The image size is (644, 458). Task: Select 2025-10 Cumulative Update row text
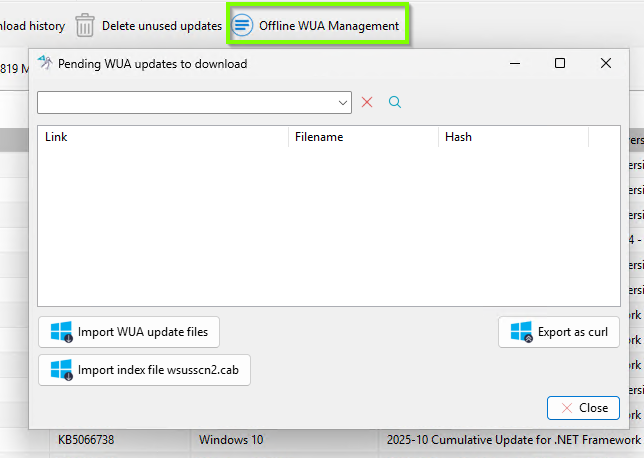513,440
